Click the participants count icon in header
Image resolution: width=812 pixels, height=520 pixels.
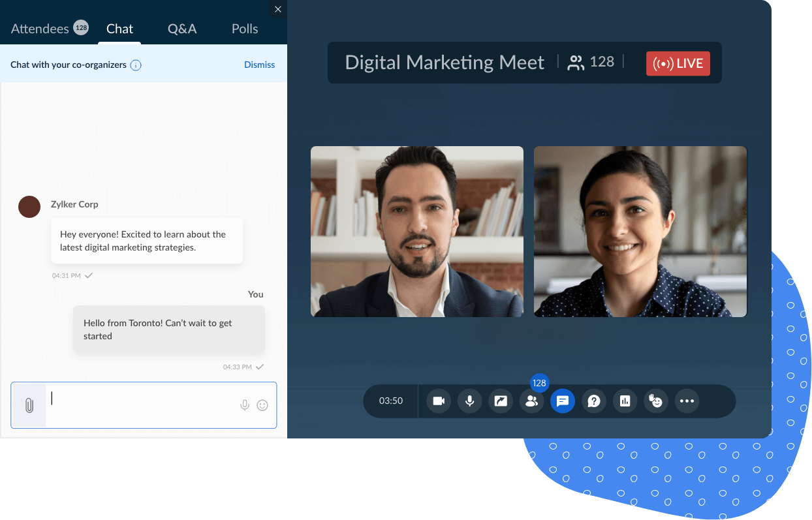(x=576, y=63)
